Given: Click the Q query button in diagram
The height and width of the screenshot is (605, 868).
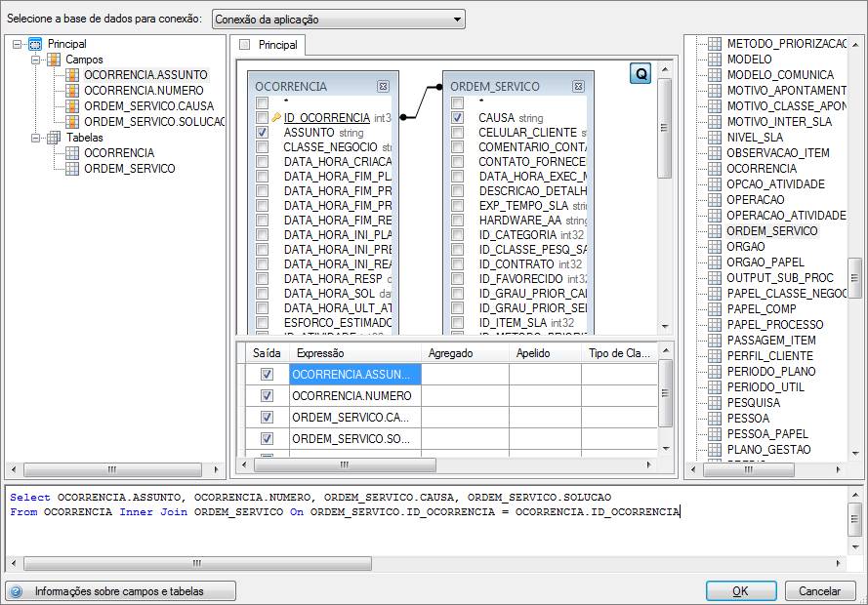Looking at the screenshot, I should click(x=641, y=73).
